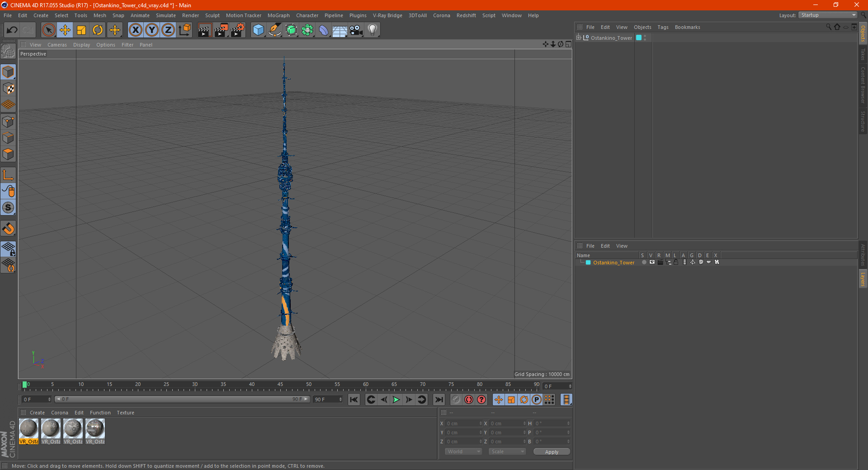Switch to the Structure side tab

[863, 121]
